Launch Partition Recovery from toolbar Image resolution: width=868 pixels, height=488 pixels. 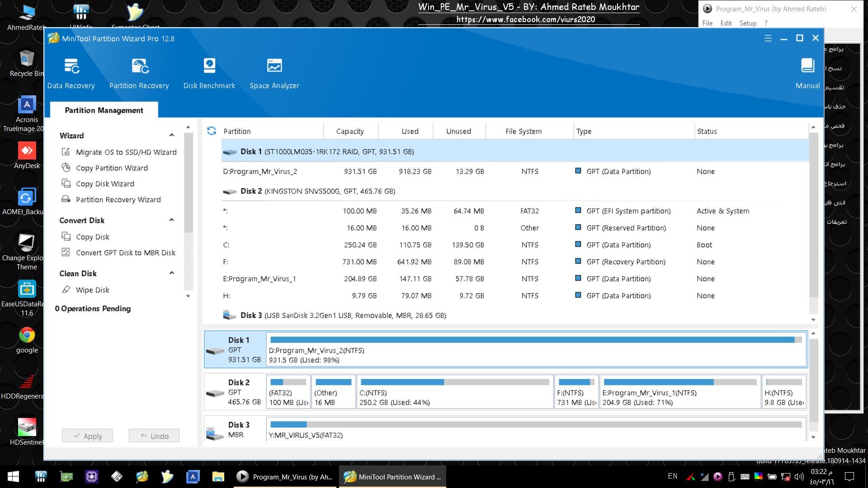pyautogui.click(x=139, y=74)
